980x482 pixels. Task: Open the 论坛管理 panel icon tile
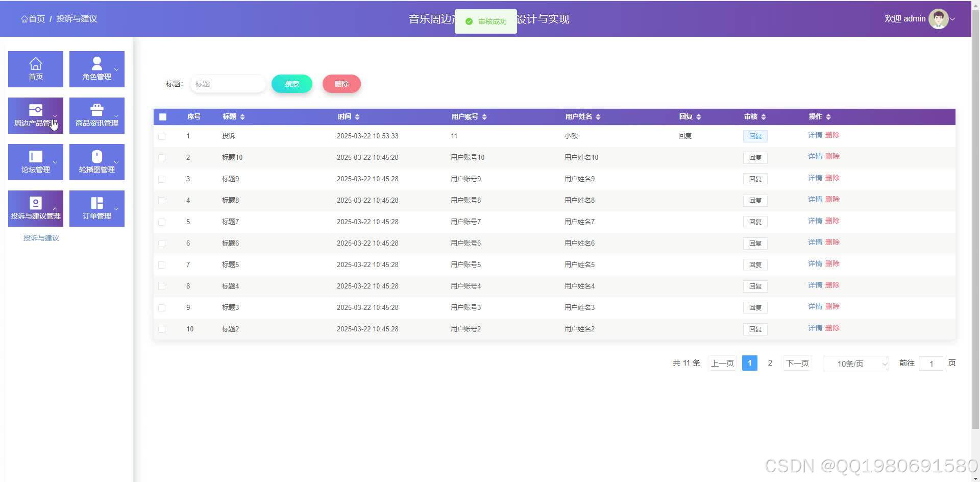tap(36, 156)
